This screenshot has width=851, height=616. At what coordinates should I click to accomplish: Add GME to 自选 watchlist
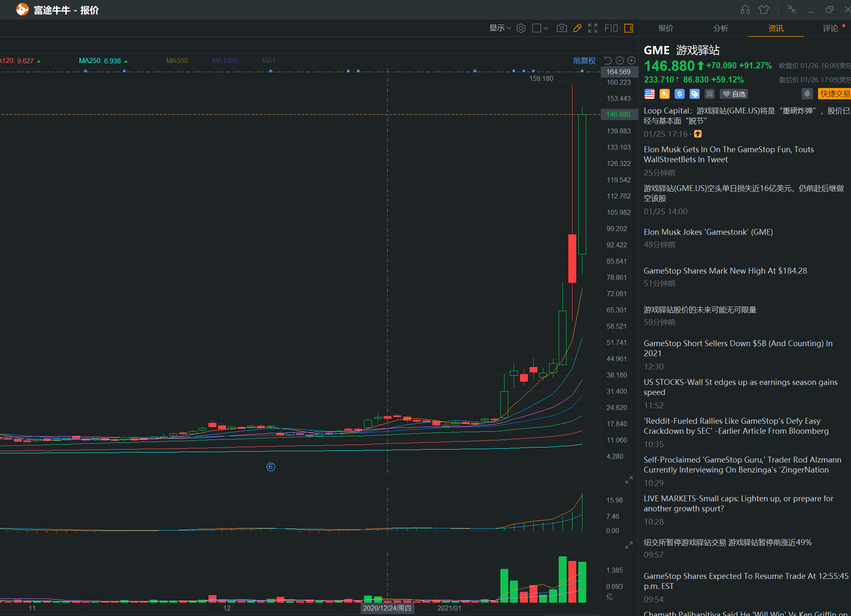pyautogui.click(x=734, y=94)
